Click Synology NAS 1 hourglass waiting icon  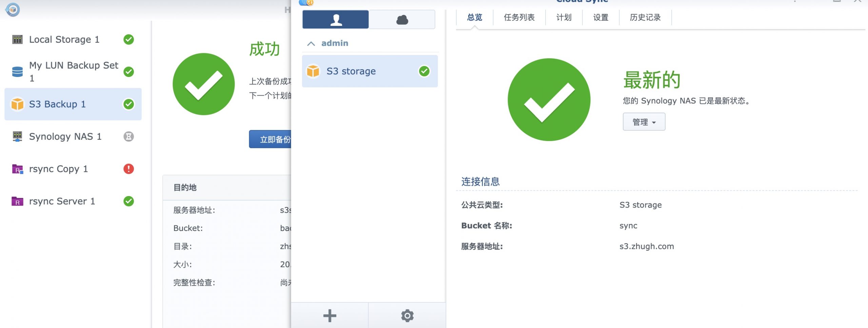[x=129, y=136]
